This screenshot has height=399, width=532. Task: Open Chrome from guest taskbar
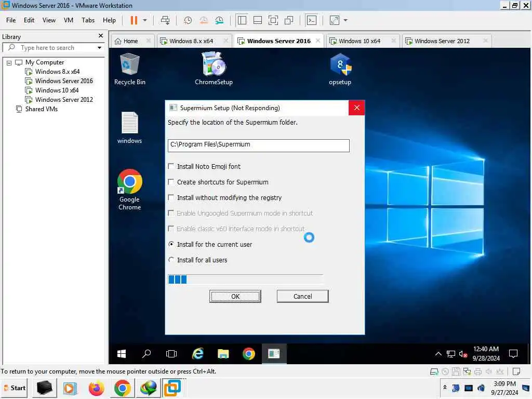tap(249, 354)
